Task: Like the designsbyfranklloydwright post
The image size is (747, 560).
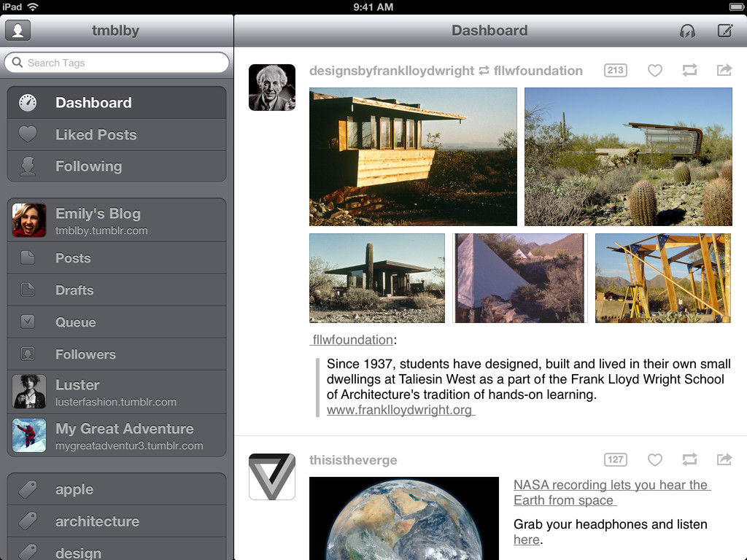Action: click(x=655, y=71)
